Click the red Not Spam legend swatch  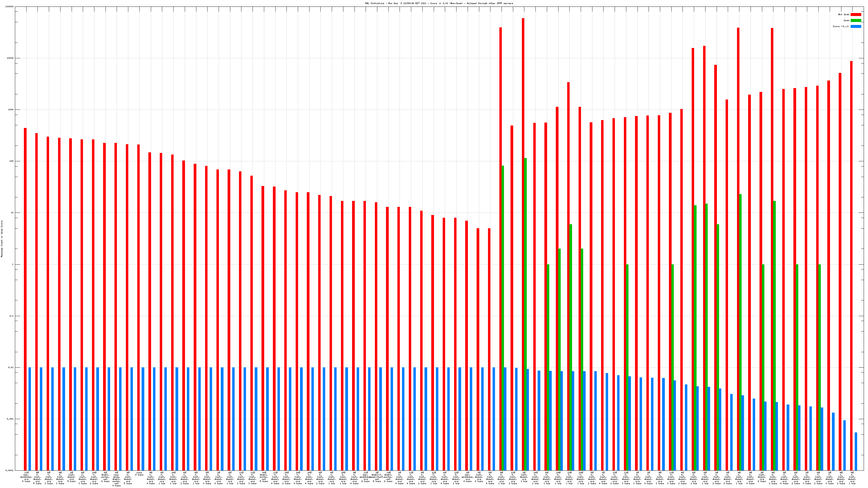(856, 14)
